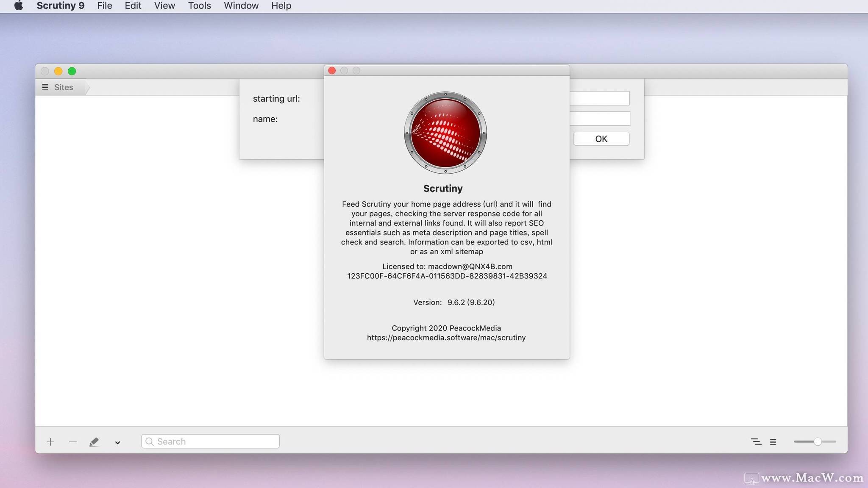Click the Scrutiny porthole app logo
This screenshot has width=868, height=488.
[x=445, y=133]
